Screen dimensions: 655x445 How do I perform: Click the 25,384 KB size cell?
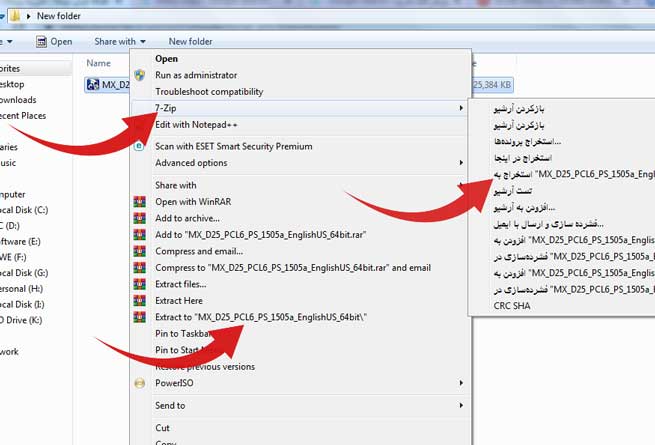coord(492,85)
